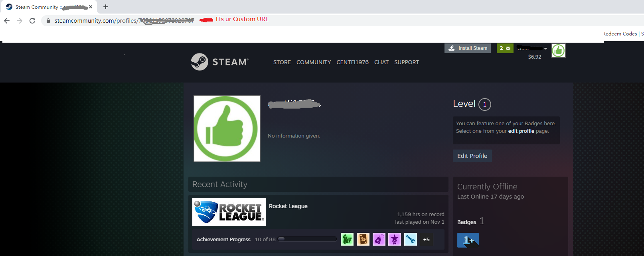Click the purple star achievement icon
Image resolution: width=644 pixels, height=256 pixels.
[395, 239]
